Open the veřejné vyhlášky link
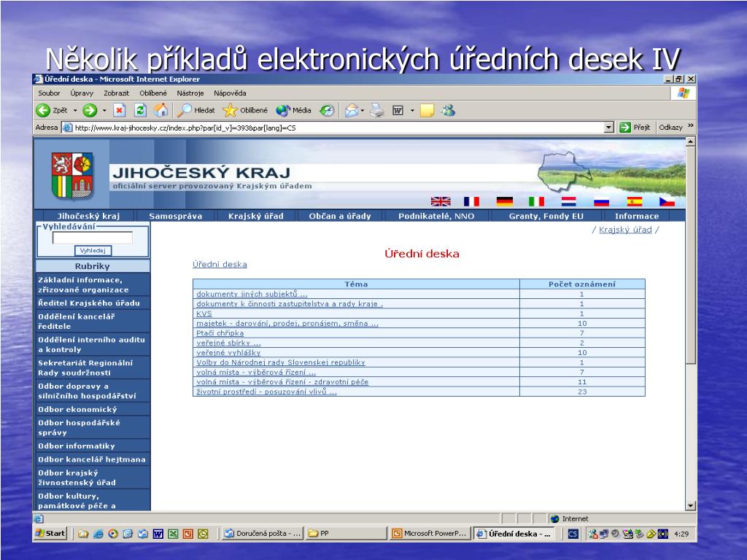 (228, 353)
